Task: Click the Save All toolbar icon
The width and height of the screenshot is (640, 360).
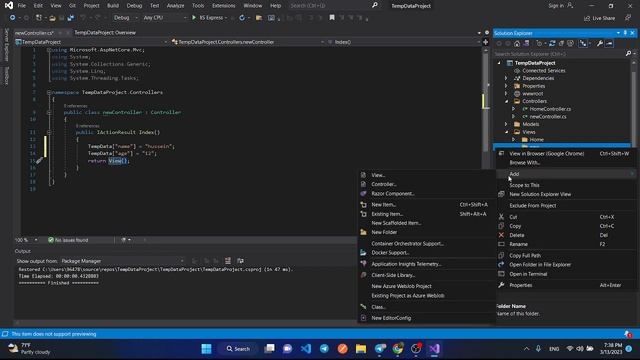Action: [x=71, y=18]
